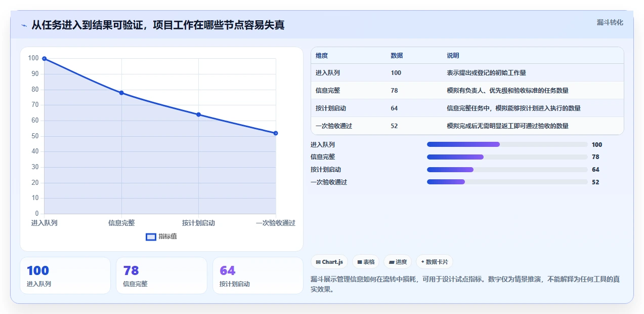The width and height of the screenshot is (644, 314).
Task: Click the 维度 column header
Action: (322, 56)
